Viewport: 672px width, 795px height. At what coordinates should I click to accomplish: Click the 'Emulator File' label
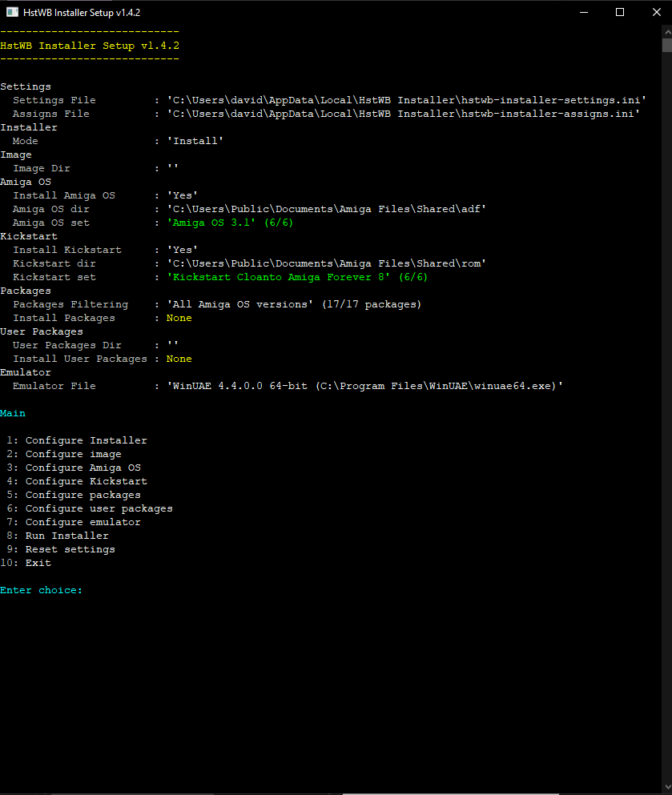coord(54,387)
